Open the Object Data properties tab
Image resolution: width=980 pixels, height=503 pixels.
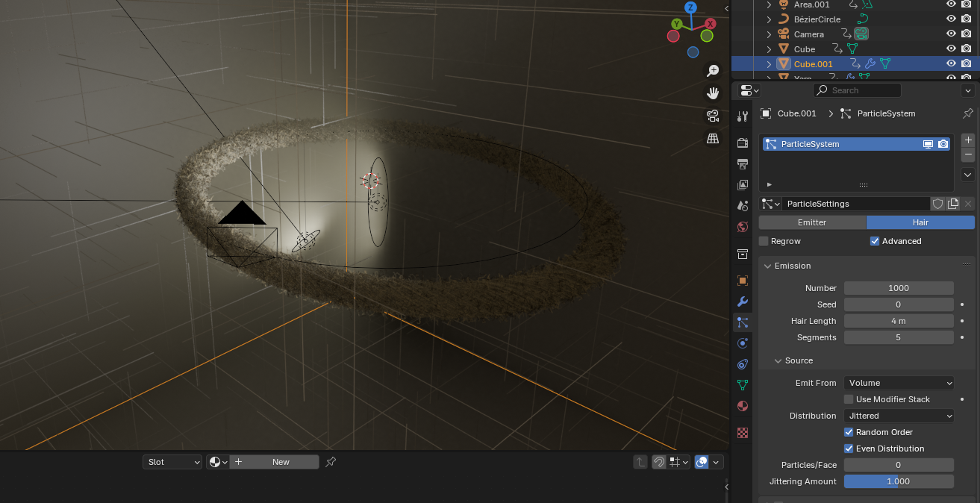click(742, 385)
